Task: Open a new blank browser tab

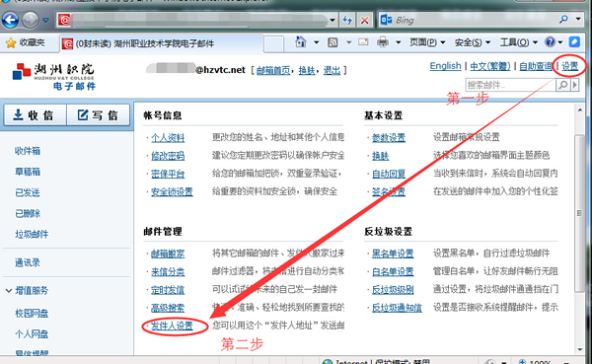Action: [273, 44]
